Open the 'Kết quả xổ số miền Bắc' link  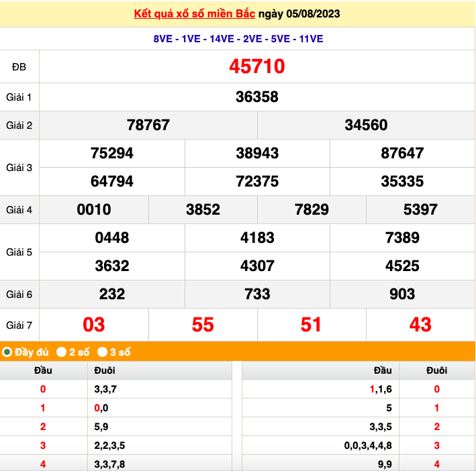click(194, 13)
